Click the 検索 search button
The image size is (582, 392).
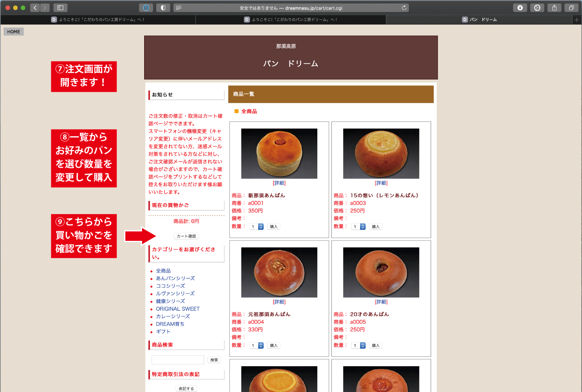[214, 360]
